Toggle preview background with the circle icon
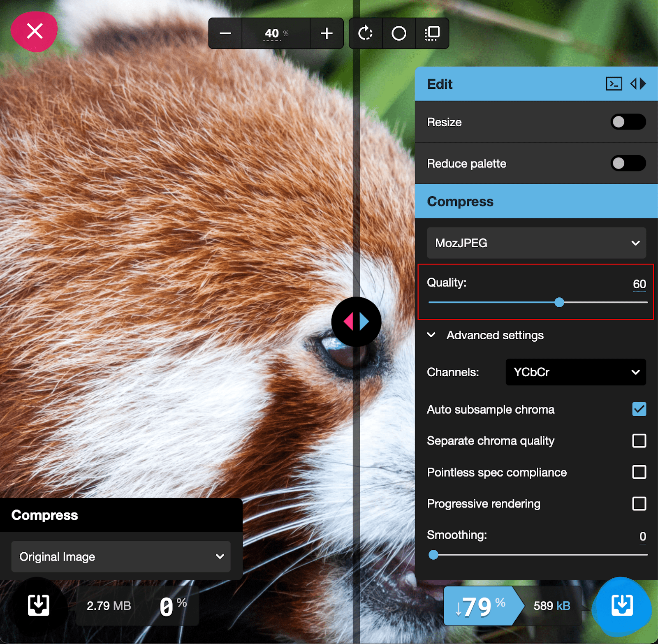This screenshot has width=658, height=644. (398, 33)
